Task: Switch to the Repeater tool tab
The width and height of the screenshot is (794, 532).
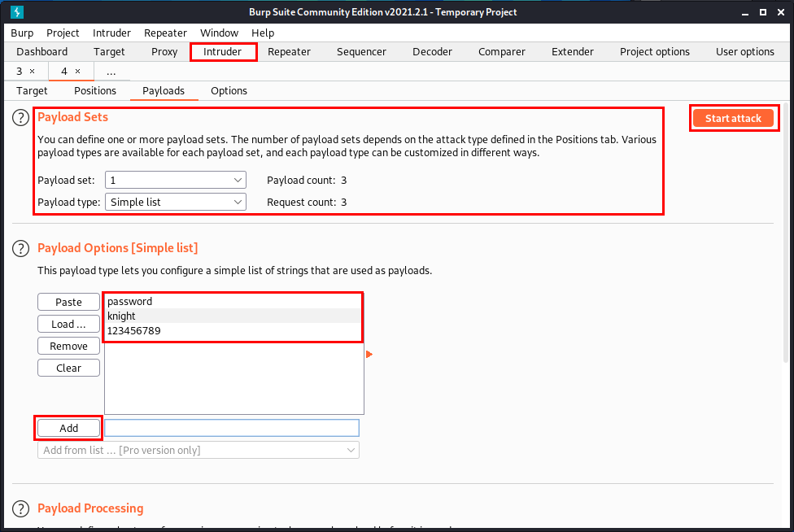Action: (289, 51)
